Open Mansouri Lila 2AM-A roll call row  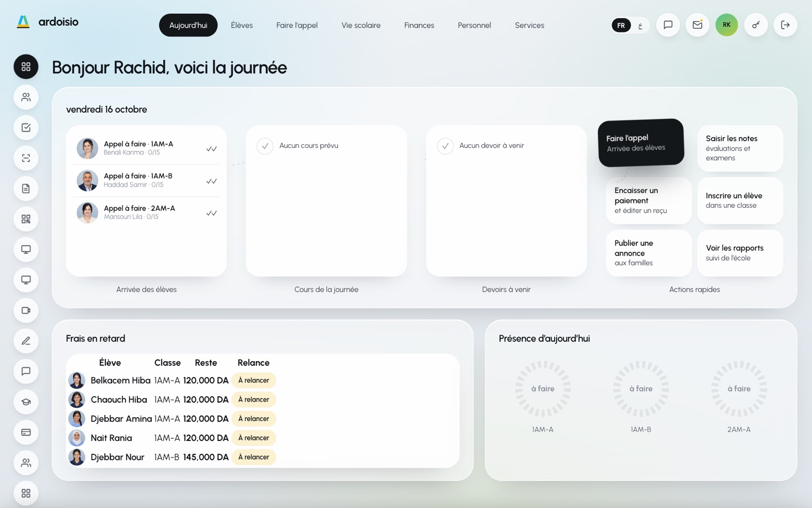tap(147, 213)
